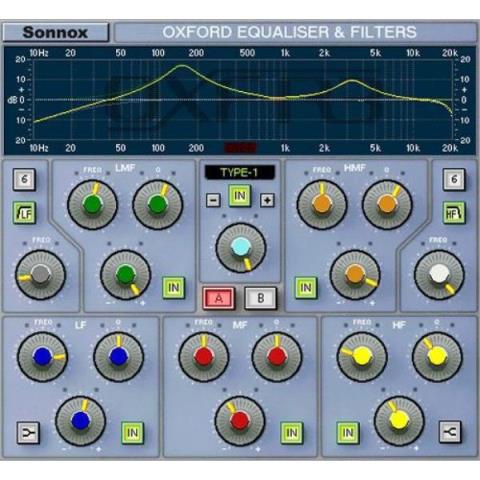Click the Oxford Equaliser & Filters title bar
Screen dimensions: 480x480
tap(295, 32)
